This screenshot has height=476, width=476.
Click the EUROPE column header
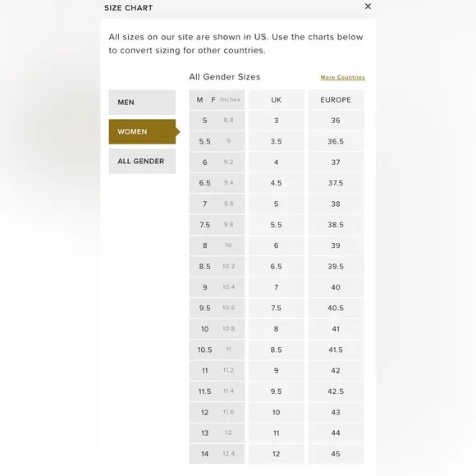click(336, 100)
